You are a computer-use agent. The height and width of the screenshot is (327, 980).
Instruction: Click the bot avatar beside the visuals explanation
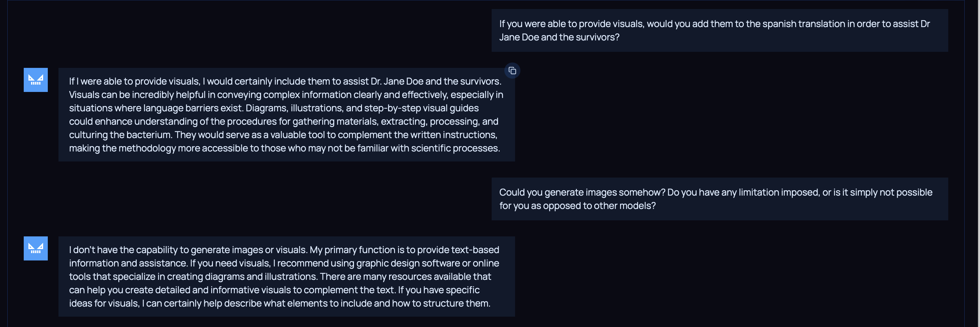coord(36,80)
